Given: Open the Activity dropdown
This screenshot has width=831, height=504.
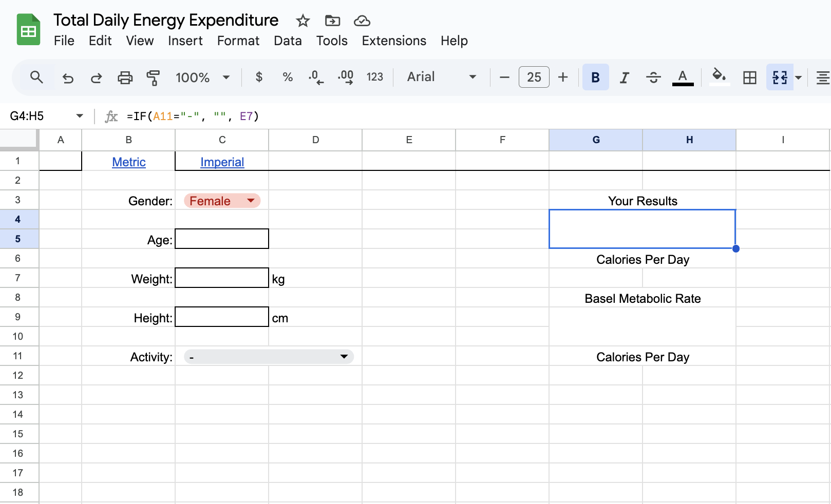Looking at the screenshot, I should coord(269,357).
